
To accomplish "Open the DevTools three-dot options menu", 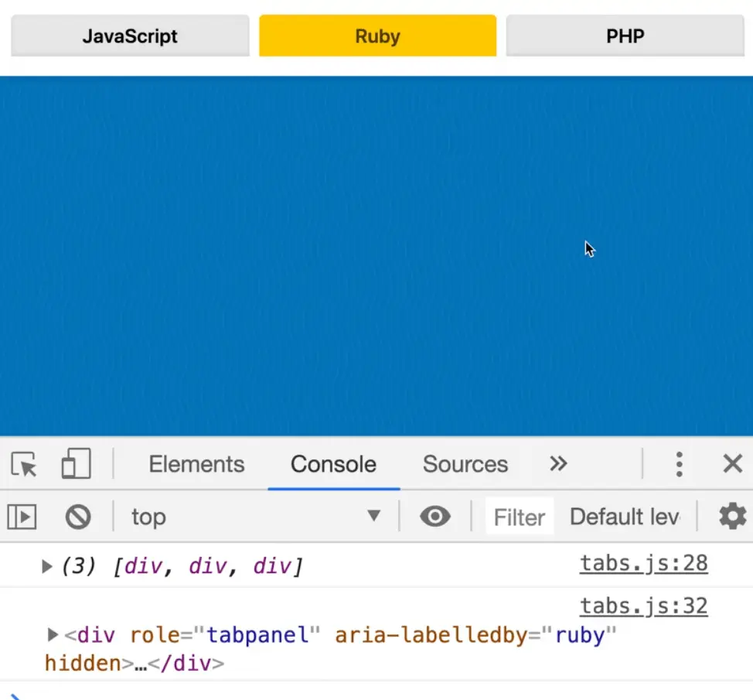I will (x=679, y=464).
